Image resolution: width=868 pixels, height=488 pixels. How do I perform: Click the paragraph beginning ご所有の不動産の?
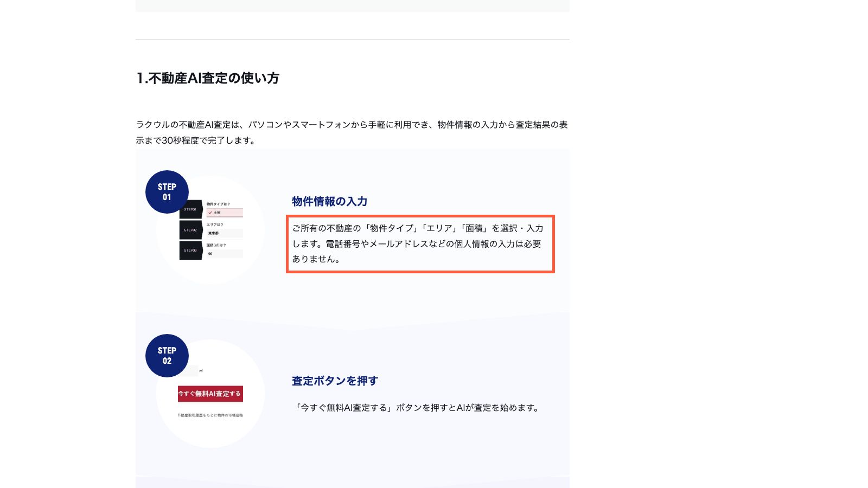418,244
